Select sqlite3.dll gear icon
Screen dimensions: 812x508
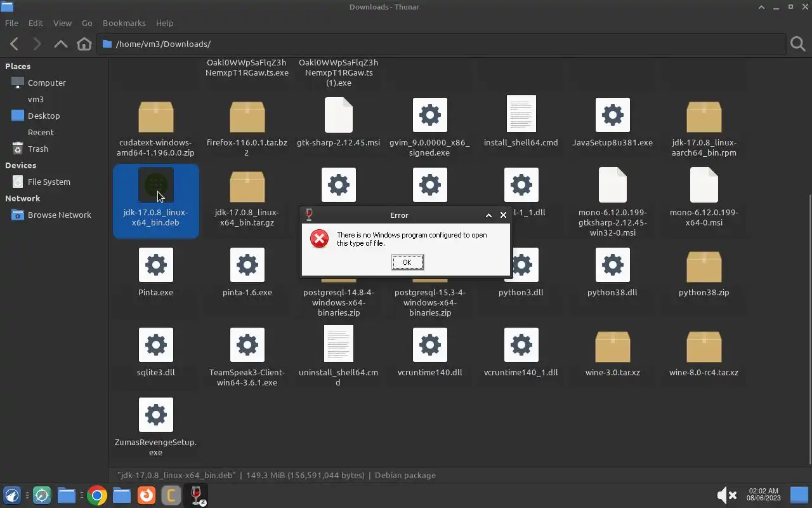pos(156,345)
